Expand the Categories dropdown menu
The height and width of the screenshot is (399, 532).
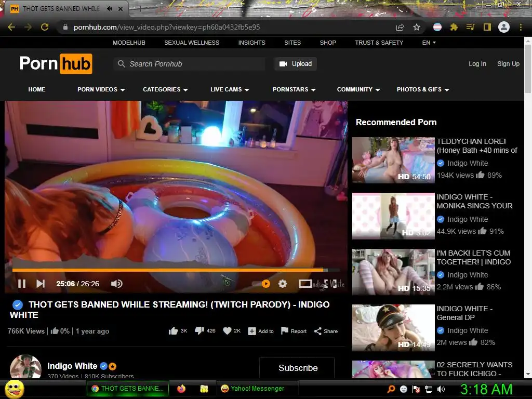[165, 89]
